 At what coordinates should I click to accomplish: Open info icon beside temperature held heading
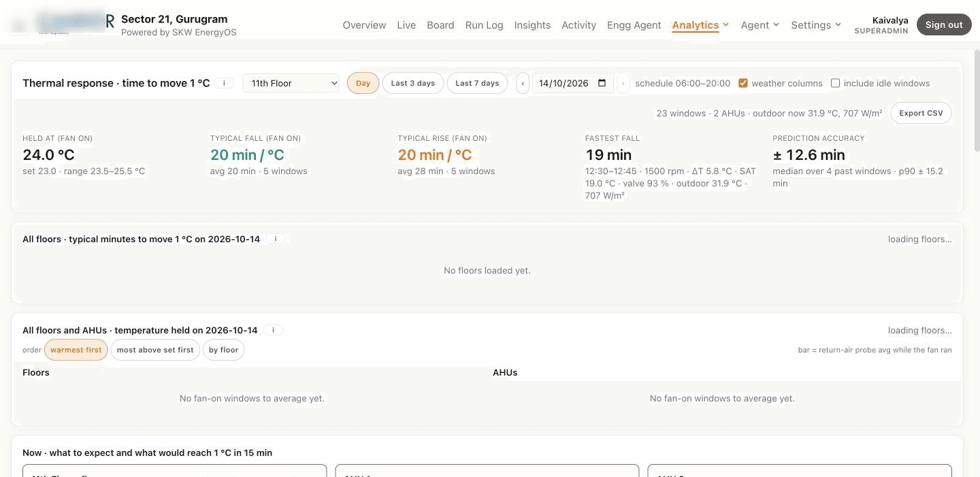[x=273, y=330]
